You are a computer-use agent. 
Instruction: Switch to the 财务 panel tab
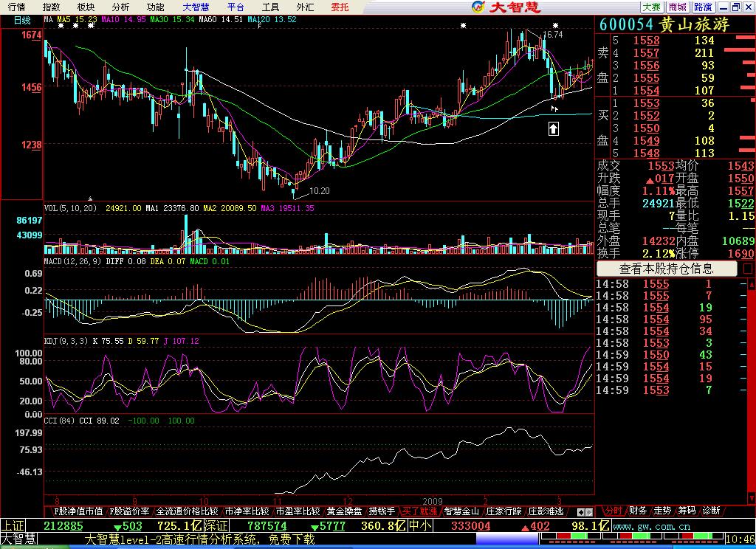pos(638,511)
